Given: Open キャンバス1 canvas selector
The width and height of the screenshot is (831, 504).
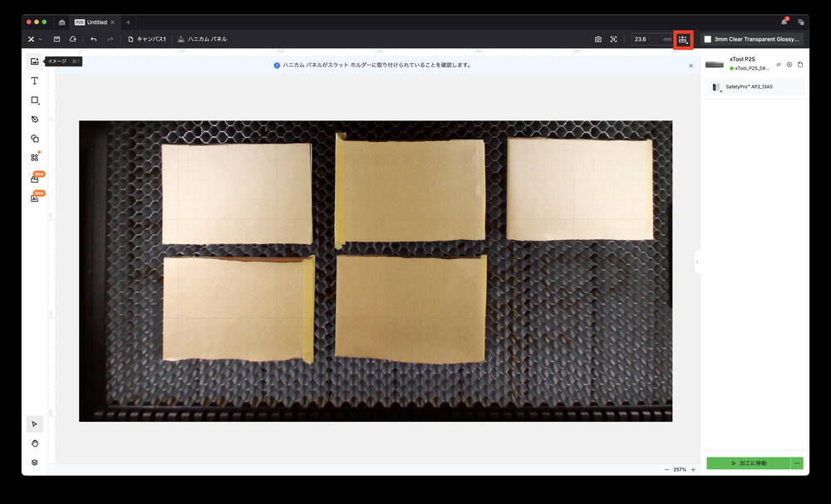Looking at the screenshot, I should (x=147, y=39).
